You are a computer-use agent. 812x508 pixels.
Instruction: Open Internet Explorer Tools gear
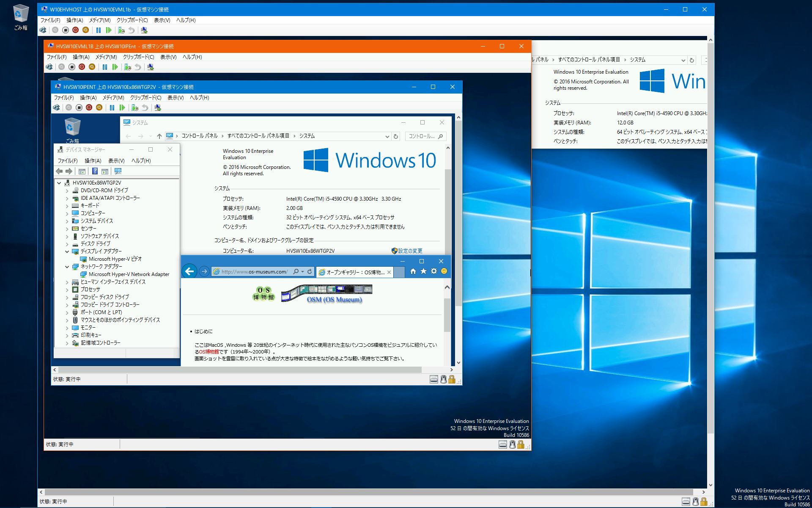click(433, 271)
